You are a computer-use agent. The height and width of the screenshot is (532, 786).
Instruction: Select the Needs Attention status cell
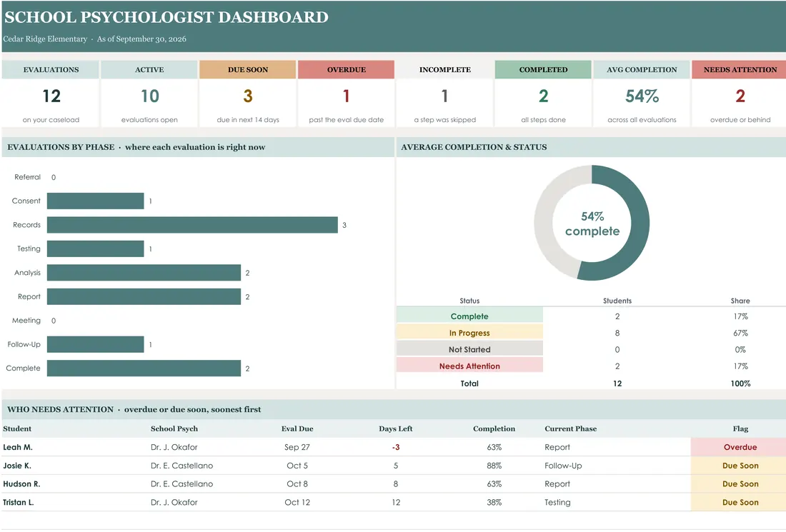(x=469, y=366)
